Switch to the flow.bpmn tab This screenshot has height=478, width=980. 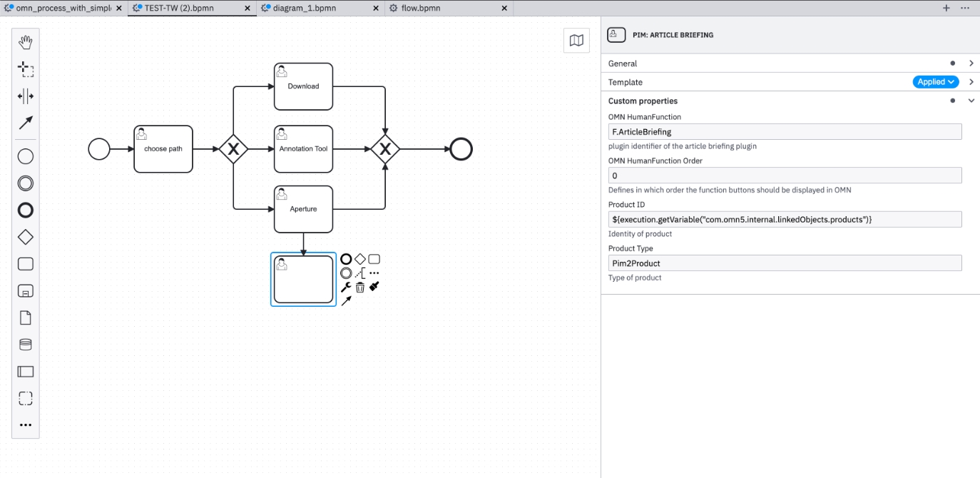pyautogui.click(x=420, y=8)
